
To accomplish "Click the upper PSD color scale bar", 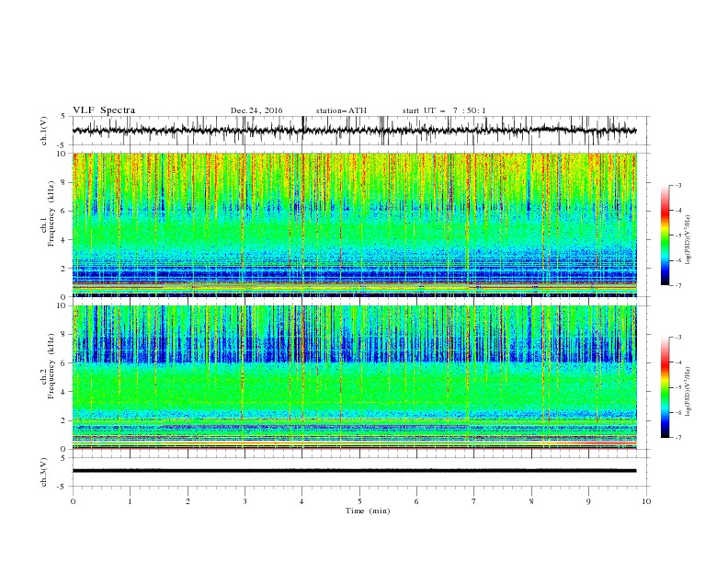I will [665, 236].
